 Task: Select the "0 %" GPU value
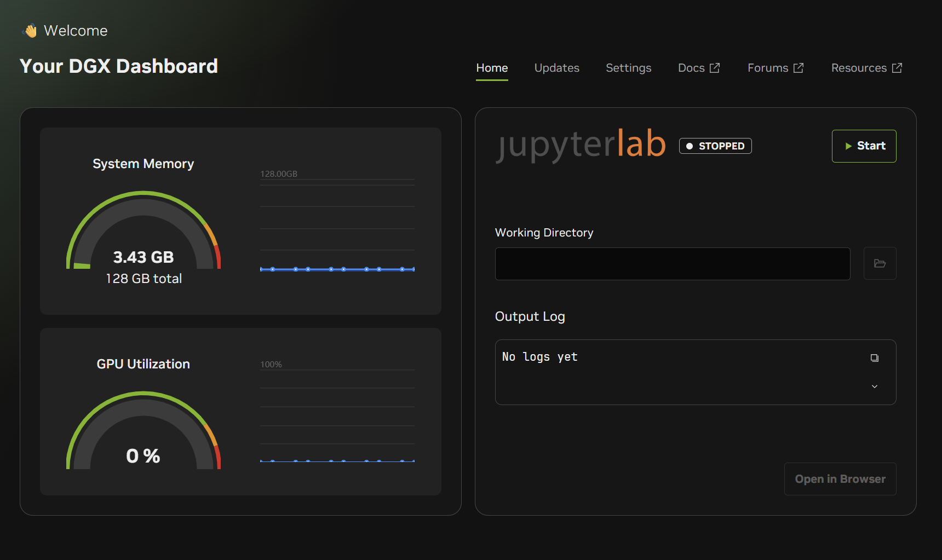(143, 456)
